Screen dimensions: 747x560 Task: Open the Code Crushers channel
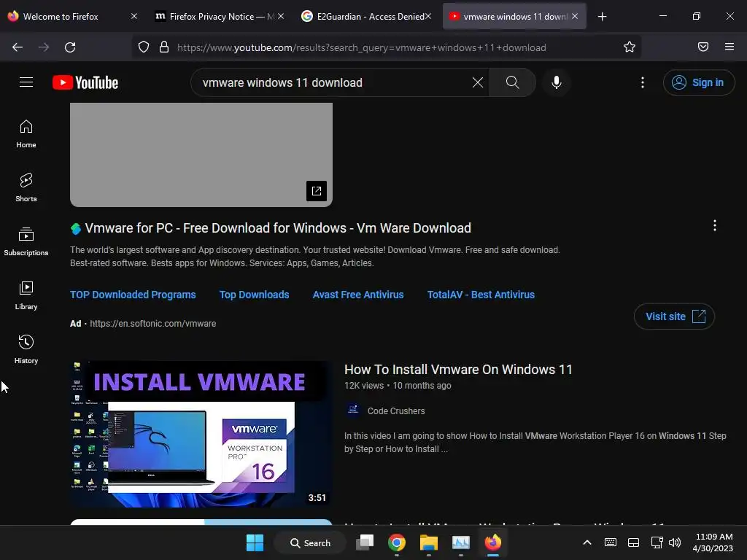pyautogui.click(x=396, y=411)
